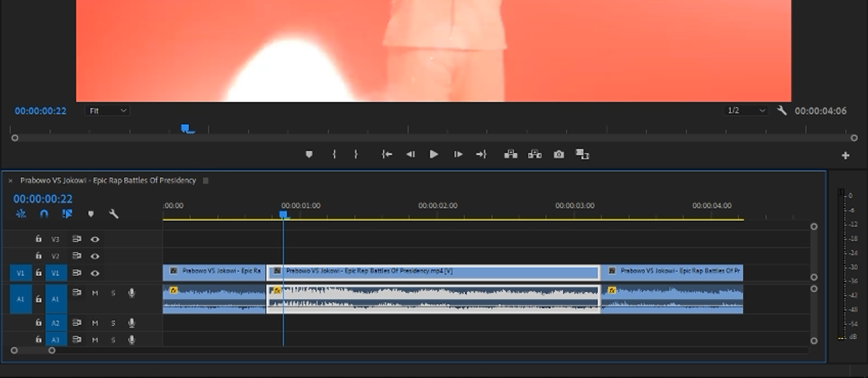
Task: Click the Extract button
Action: click(x=535, y=155)
